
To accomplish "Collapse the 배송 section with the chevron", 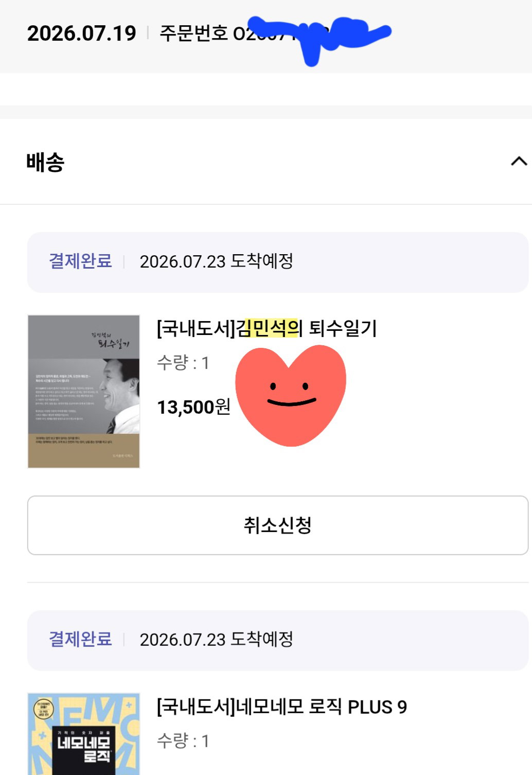I will [519, 162].
